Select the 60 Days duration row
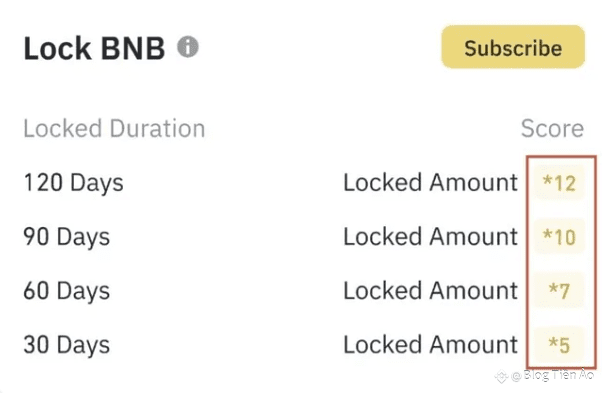Image resolution: width=602 pixels, height=393 pixels. (x=304, y=291)
